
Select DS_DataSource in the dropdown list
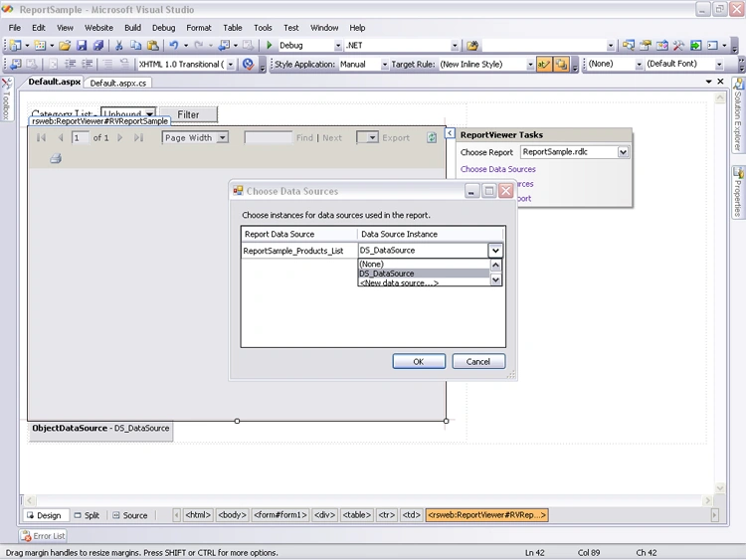pyautogui.click(x=424, y=274)
